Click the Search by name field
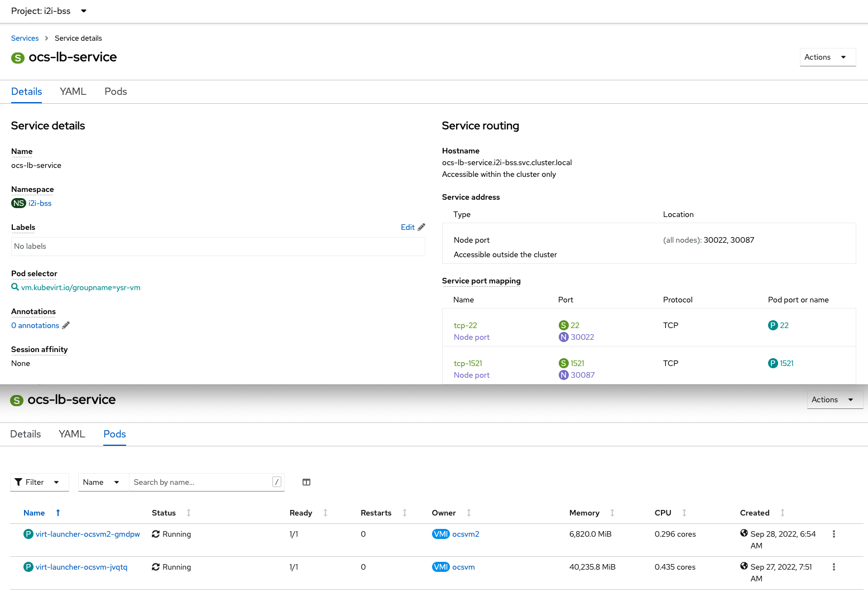 (201, 482)
